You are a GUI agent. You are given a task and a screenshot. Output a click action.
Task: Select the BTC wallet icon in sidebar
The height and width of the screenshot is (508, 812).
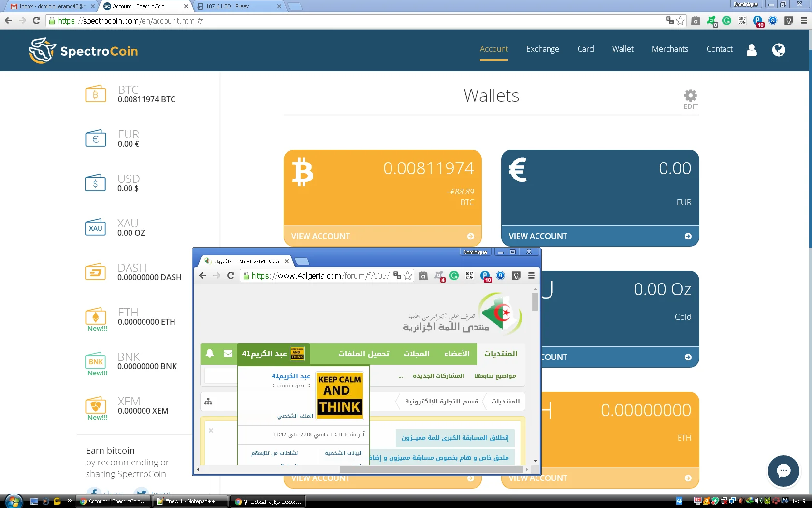(x=96, y=94)
